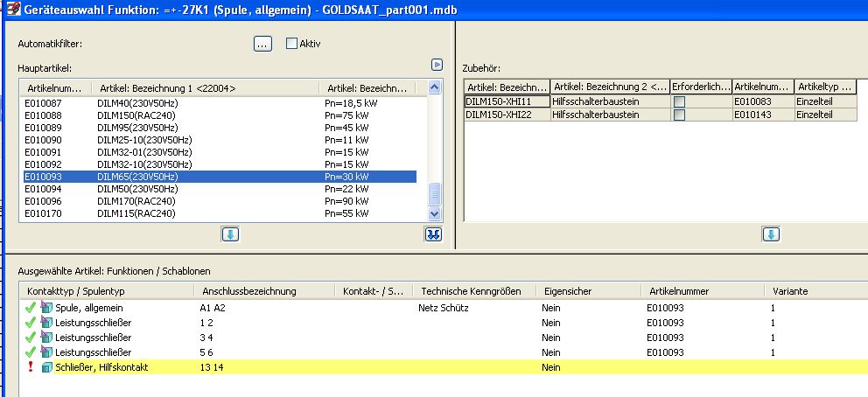The image size is (868, 397).
Task: Click the DILM150-XHI11 accessory cell
Action: click(507, 101)
